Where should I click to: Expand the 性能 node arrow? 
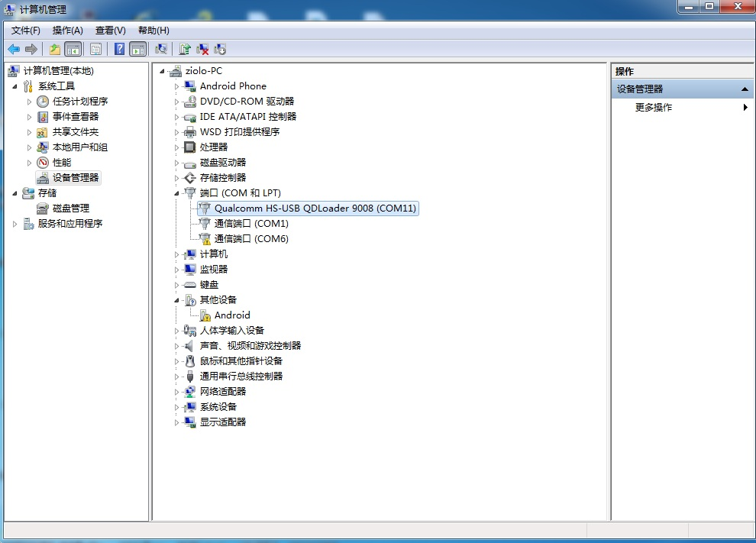[29, 163]
